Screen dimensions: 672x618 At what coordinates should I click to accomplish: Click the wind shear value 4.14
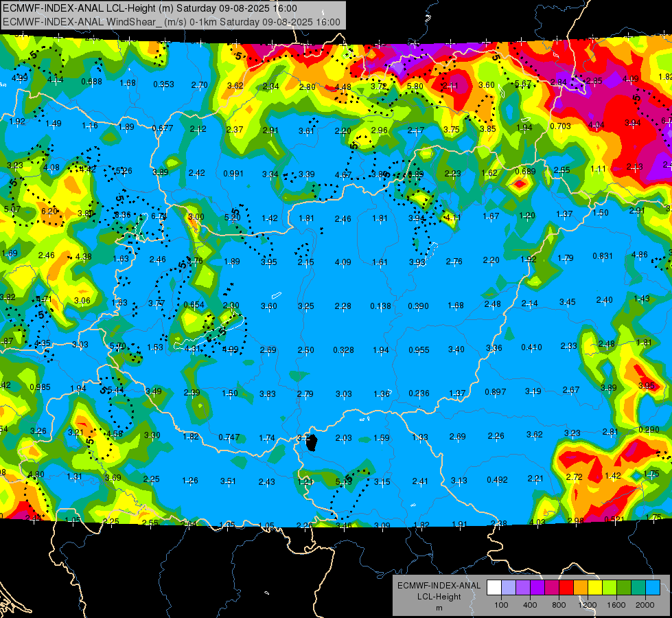pos(56,80)
